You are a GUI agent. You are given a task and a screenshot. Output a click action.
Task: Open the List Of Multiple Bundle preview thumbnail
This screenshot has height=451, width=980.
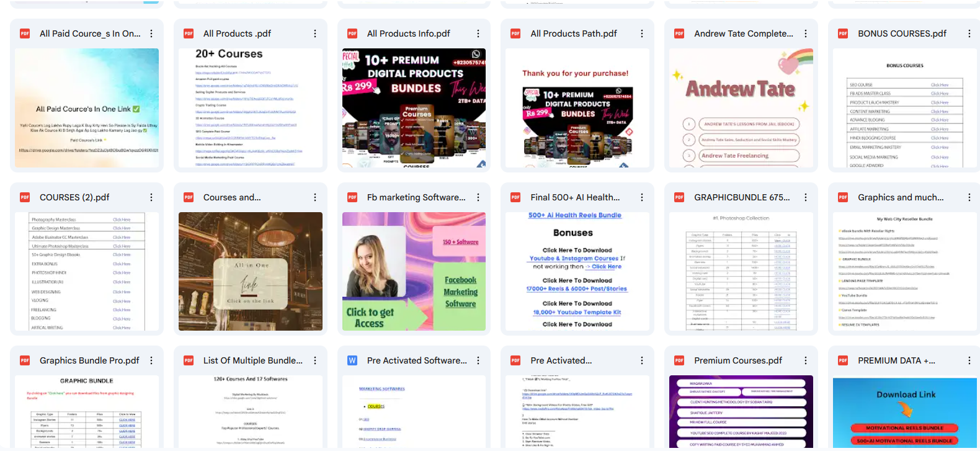[251, 411]
